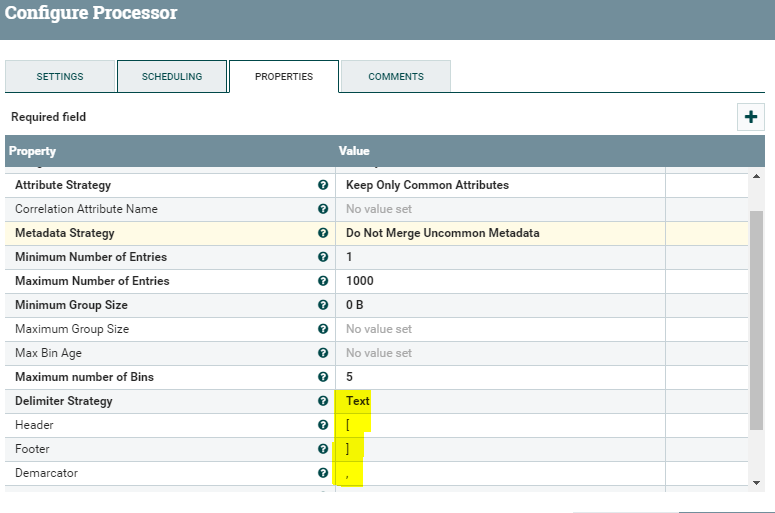Open the Comments tab
The image size is (775, 513).
(395, 77)
